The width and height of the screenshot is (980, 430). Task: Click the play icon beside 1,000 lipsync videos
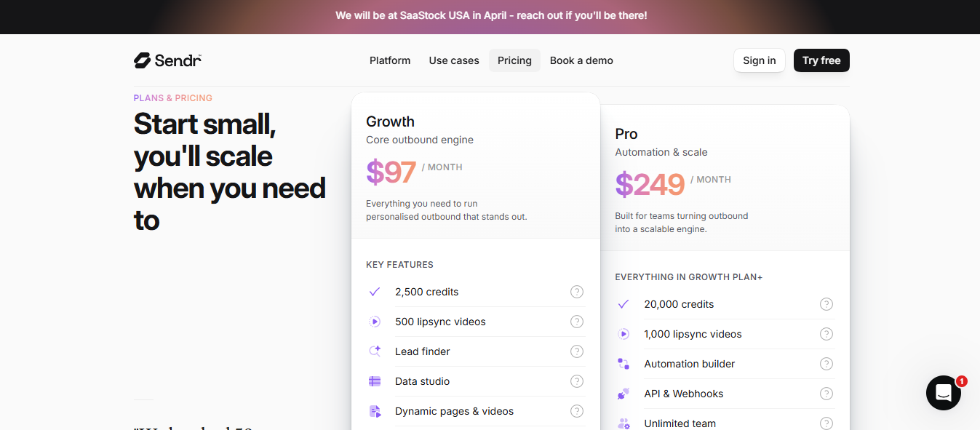[624, 333]
